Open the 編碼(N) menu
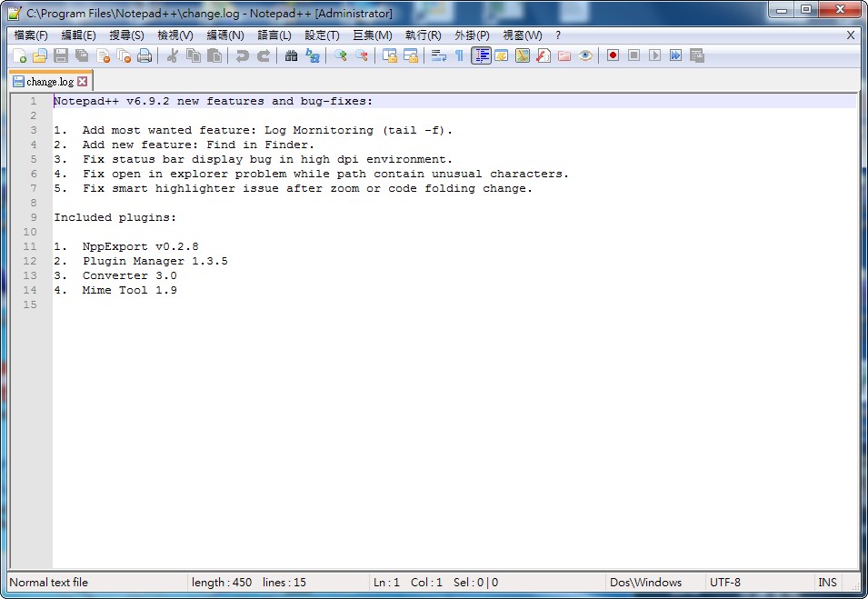Viewport: 868px width, 599px height. click(225, 35)
